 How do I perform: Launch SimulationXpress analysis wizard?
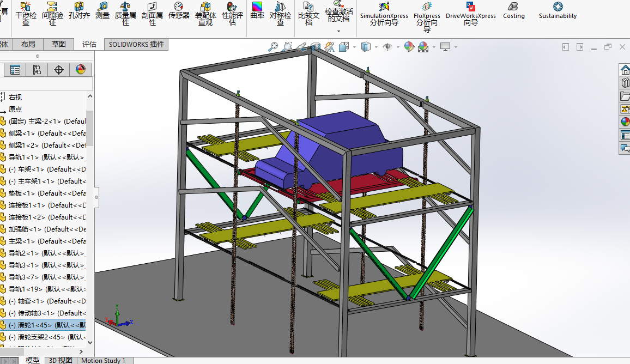coord(384,13)
